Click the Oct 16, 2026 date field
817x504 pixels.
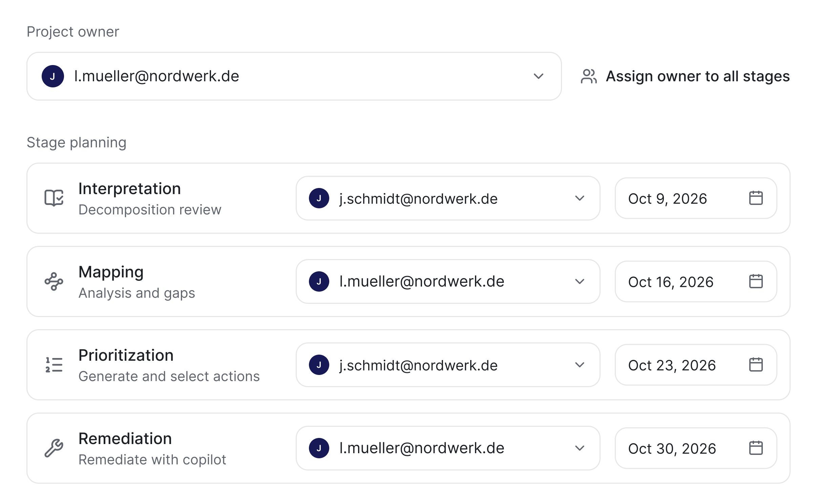click(x=696, y=281)
